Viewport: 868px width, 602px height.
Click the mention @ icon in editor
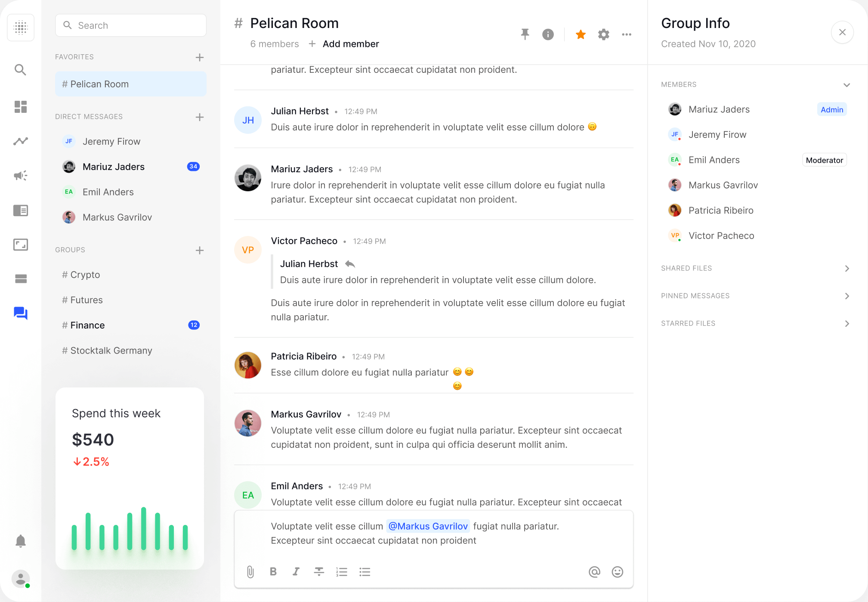(x=594, y=572)
